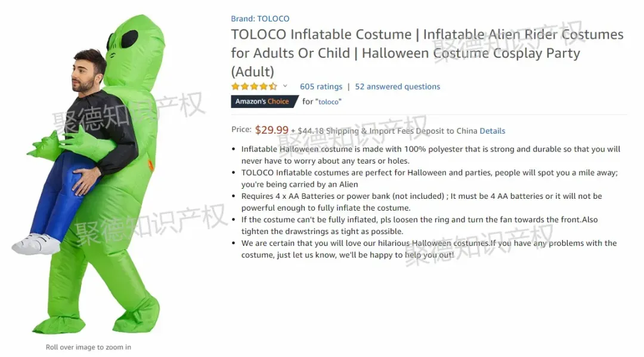The height and width of the screenshot is (357, 644).
Task: Click the shipping and import fees text
Action: 383,131
